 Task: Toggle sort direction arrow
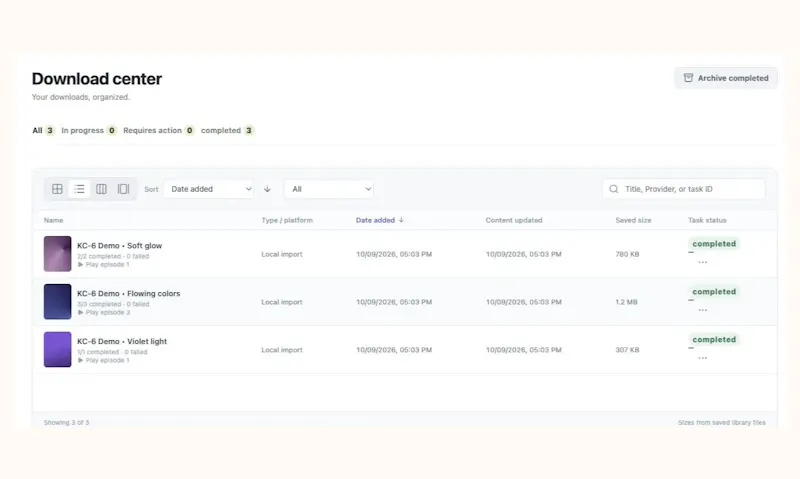click(267, 189)
